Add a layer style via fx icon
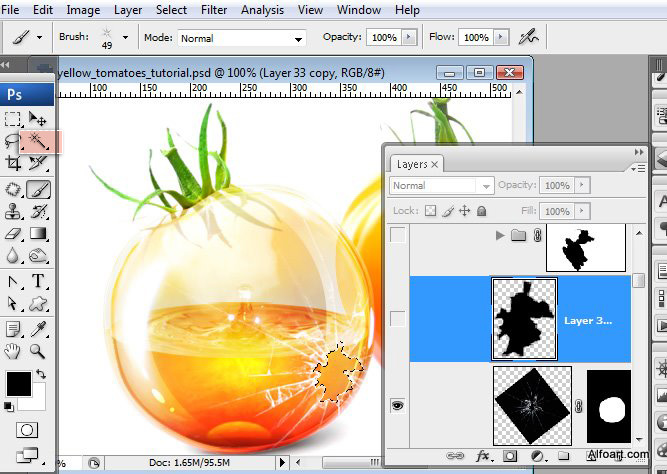 point(483,456)
